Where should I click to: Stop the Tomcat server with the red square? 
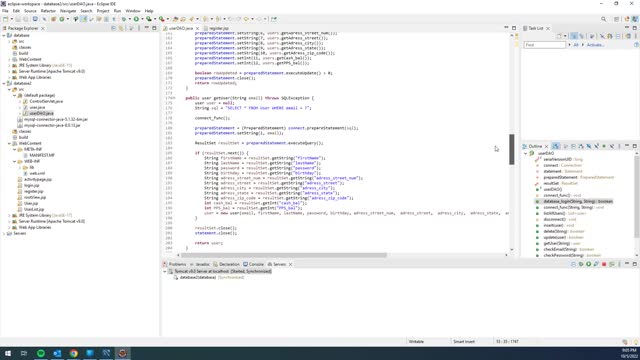(604, 264)
